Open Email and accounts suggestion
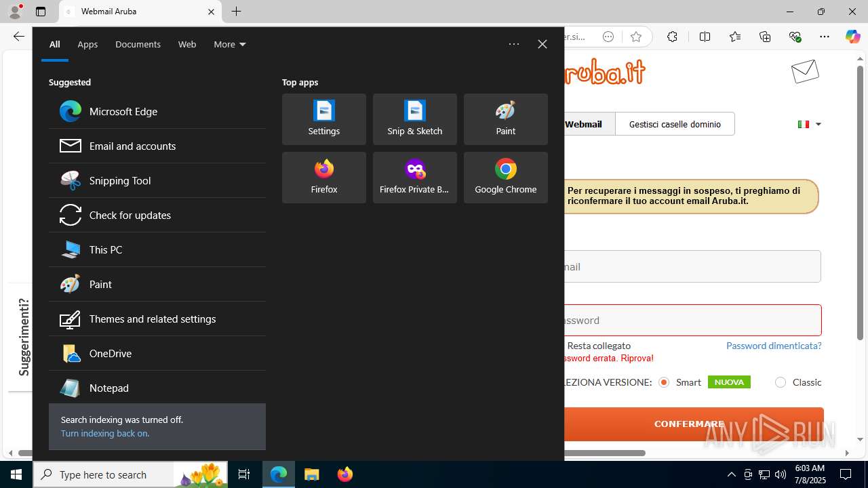The height and width of the screenshot is (488, 868). (157, 146)
